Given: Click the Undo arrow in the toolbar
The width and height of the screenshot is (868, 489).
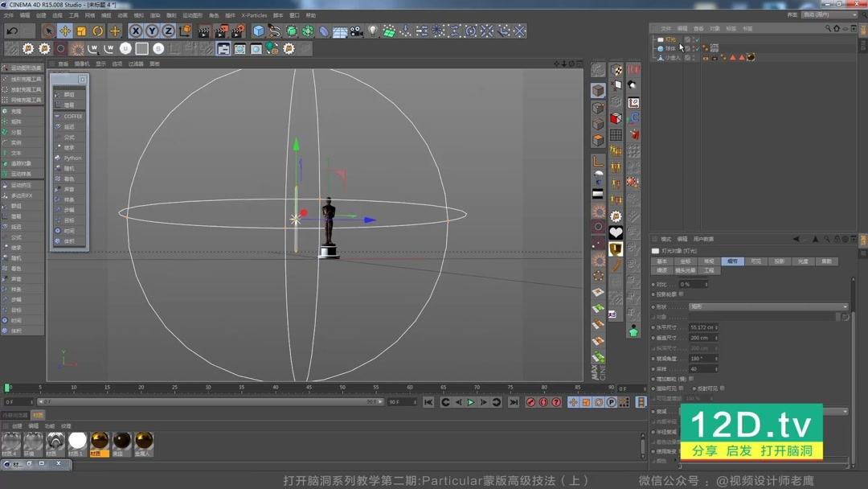Looking at the screenshot, I should (x=12, y=31).
